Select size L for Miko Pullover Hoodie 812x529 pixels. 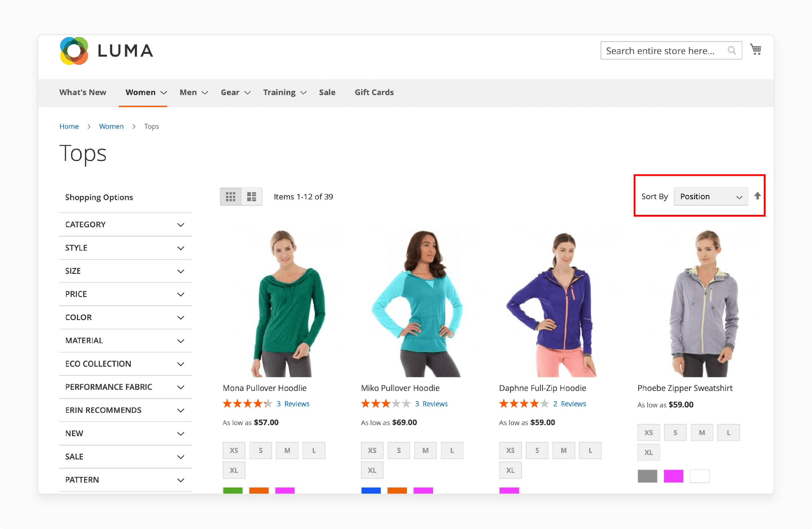pyautogui.click(x=452, y=451)
